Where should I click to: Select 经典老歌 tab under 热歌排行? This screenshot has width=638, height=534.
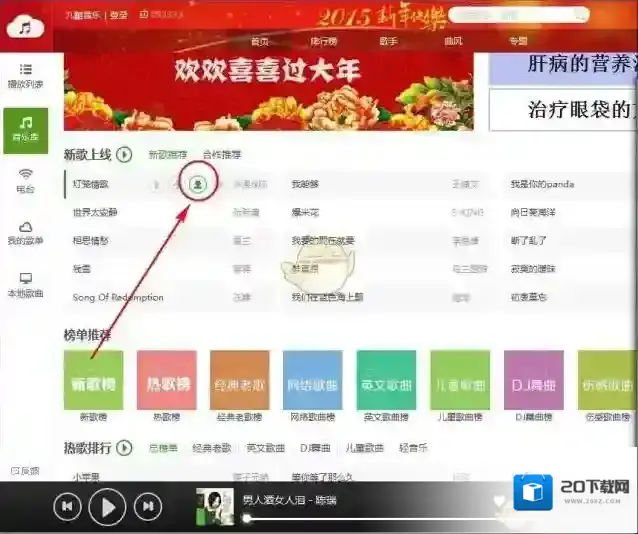[212, 448]
